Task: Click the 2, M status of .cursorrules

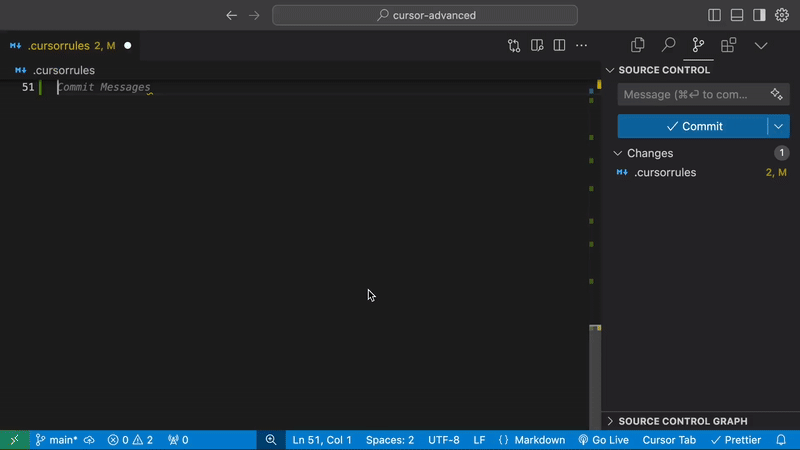Action: [x=776, y=172]
